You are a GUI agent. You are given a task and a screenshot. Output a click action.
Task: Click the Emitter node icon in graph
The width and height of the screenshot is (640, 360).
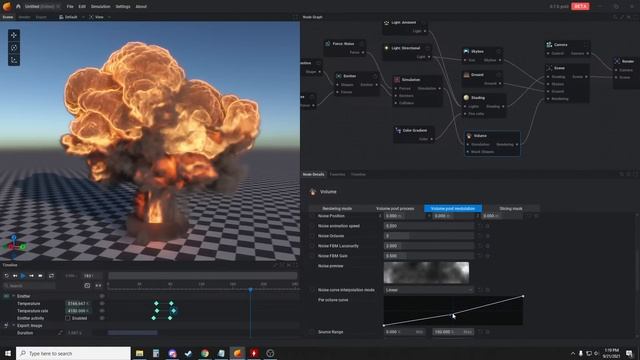click(338, 76)
